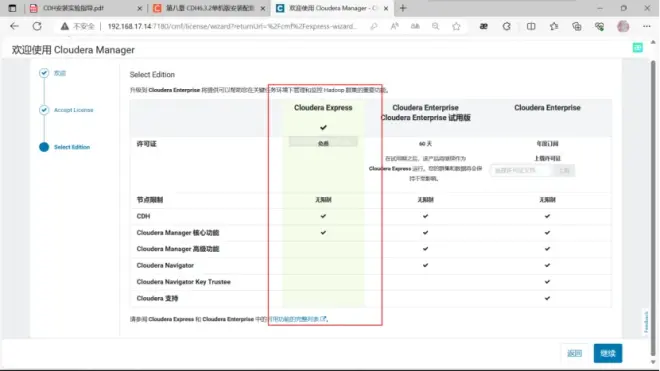Click the 免费 license button under Cloudera Express

click(x=323, y=143)
